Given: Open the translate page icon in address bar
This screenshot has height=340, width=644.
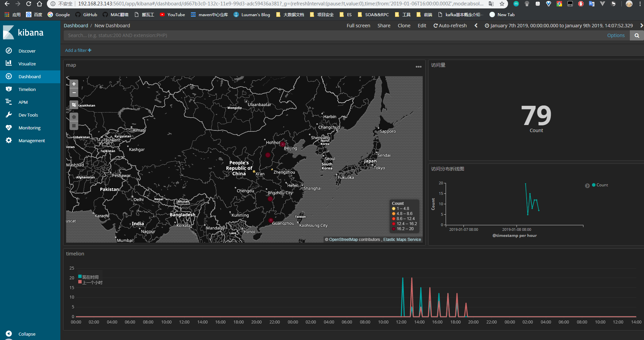Looking at the screenshot, I should 491,4.
